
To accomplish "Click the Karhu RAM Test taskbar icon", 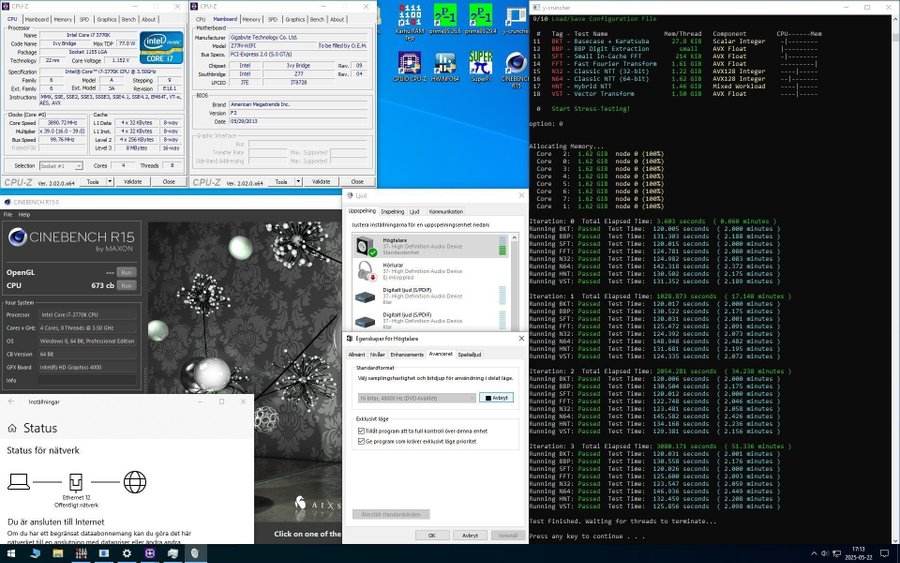I will point(81,553).
